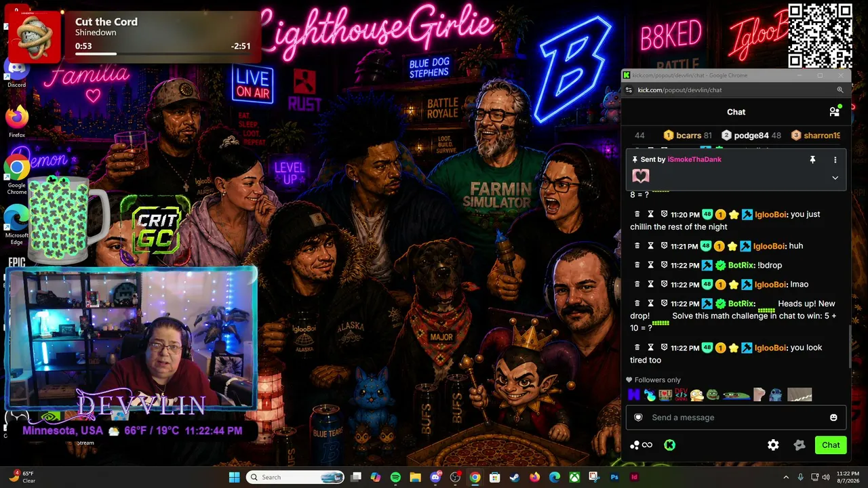
Task: Delete IglooBoi's 'huh' message
Action: click(x=637, y=246)
